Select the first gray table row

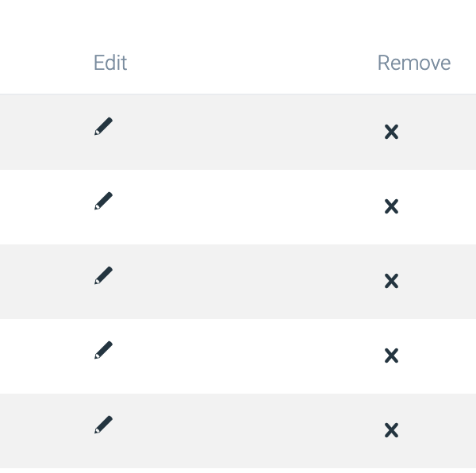pyautogui.click(x=238, y=132)
